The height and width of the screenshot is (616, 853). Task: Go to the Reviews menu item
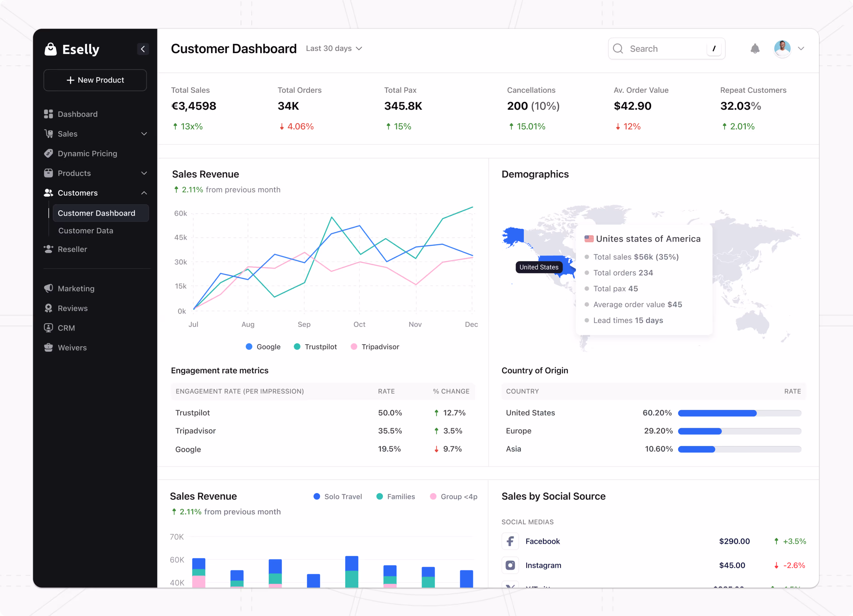(73, 308)
